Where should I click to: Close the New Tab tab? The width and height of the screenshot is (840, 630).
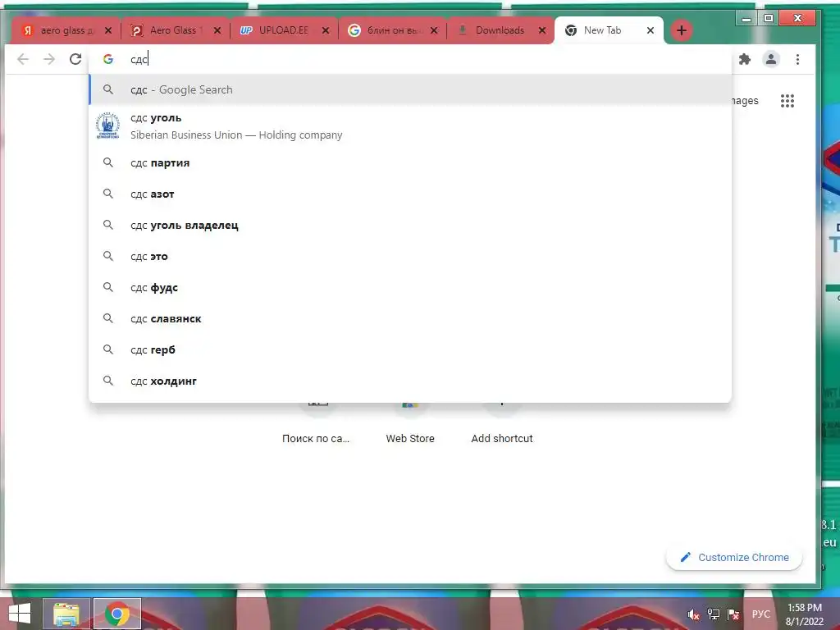point(651,30)
